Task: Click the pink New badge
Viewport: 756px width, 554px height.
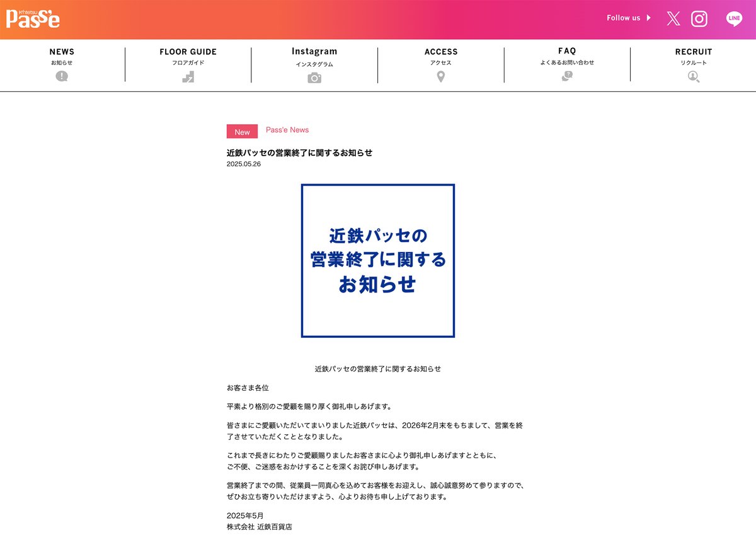Action: [242, 132]
